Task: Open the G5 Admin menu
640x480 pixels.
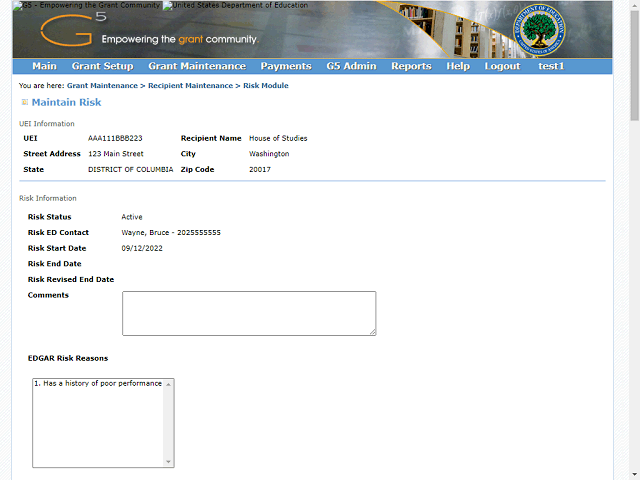Action: coord(351,66)
